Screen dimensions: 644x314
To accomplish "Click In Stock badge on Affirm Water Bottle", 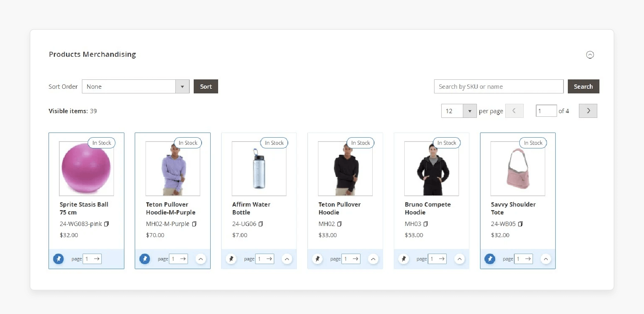I will [x=274, y=143].
